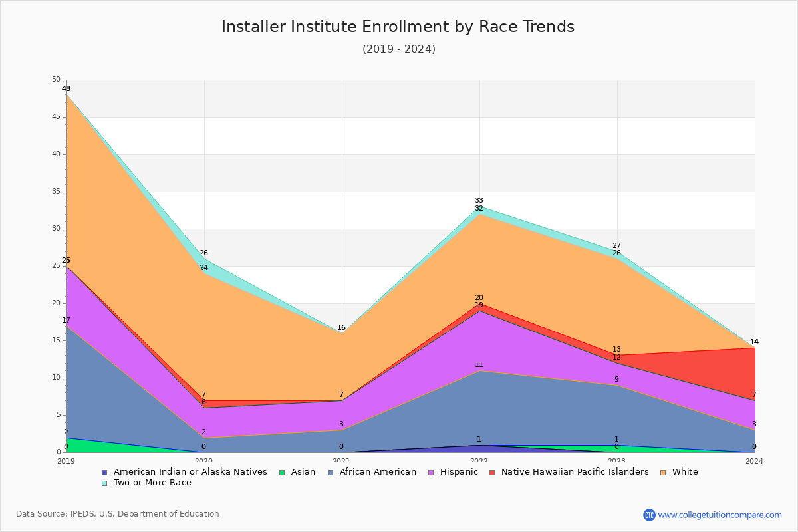Viewport: 798px width, 532px height.
Task: Toggle the Hispanic legend label
Action: coord(459,472)
